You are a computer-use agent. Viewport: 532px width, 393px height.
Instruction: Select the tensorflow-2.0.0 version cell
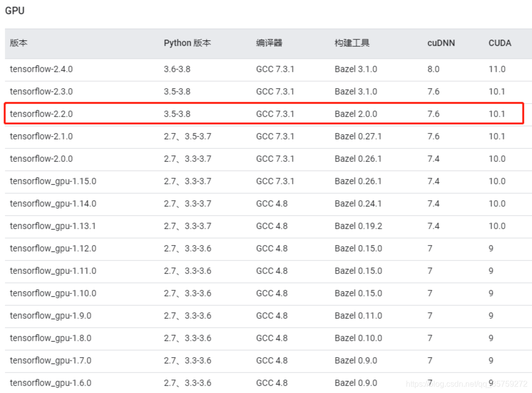(41, 159)
